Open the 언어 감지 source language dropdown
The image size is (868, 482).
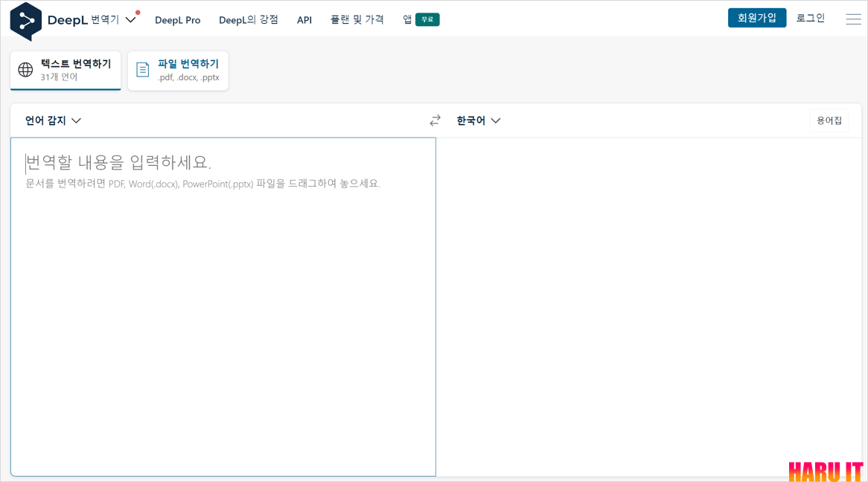[51, 120]
